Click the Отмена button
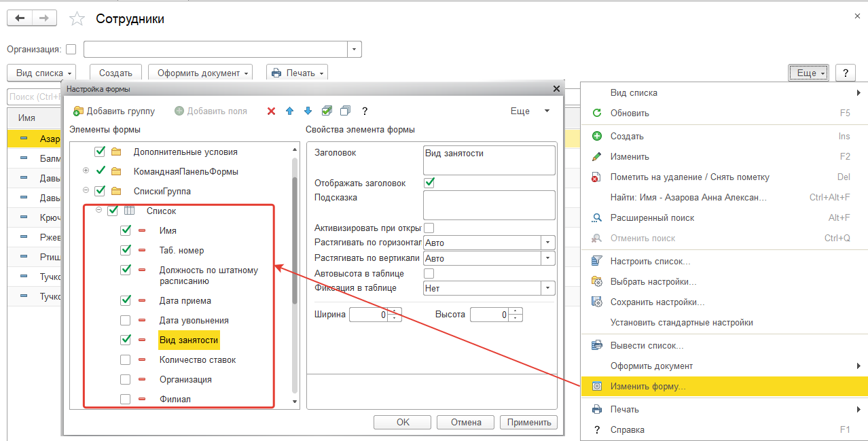The image size is (868, 441). tap(466, 422)
